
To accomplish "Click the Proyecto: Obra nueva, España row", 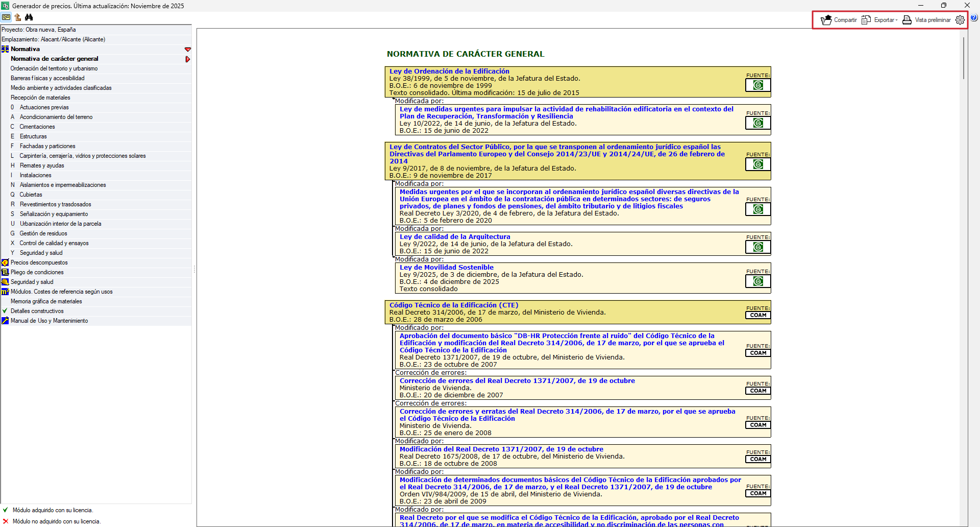I will (x=96, y=30).
